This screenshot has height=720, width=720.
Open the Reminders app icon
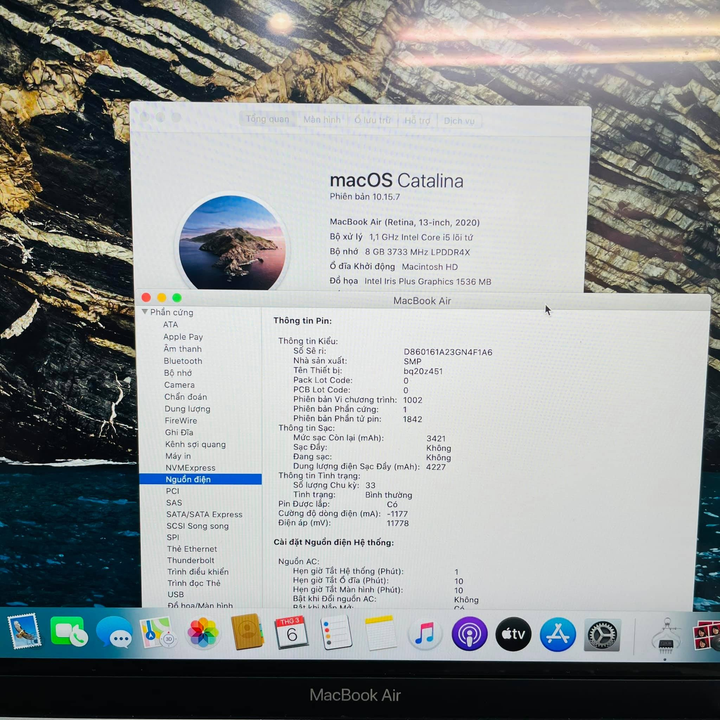[x=336, y=632]
